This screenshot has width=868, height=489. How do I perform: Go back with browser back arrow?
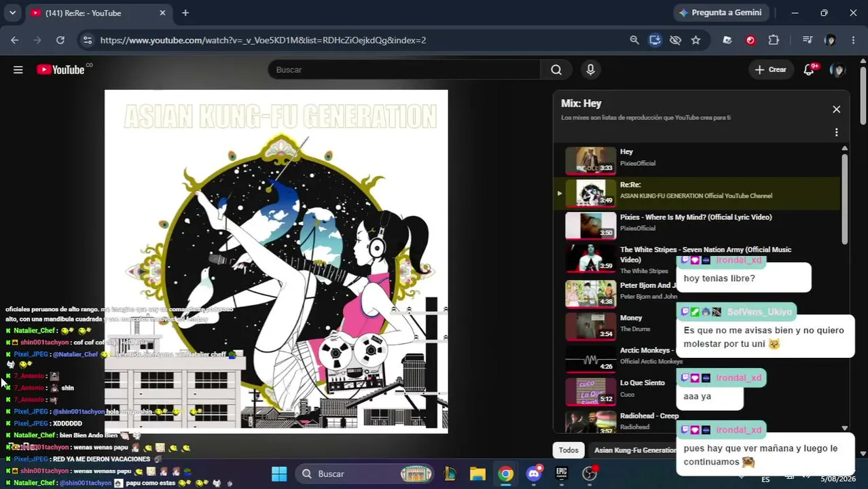click(x=15, y=40)
